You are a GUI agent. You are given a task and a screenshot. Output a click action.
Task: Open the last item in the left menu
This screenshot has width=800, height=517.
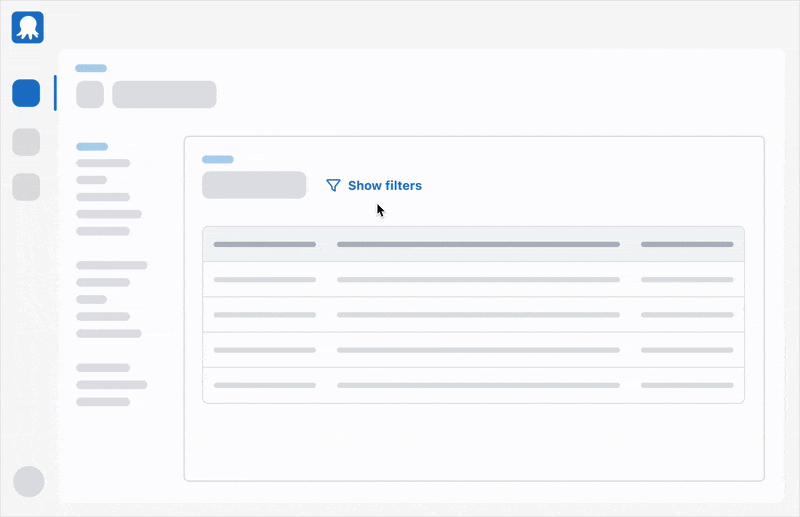point(103,402)
